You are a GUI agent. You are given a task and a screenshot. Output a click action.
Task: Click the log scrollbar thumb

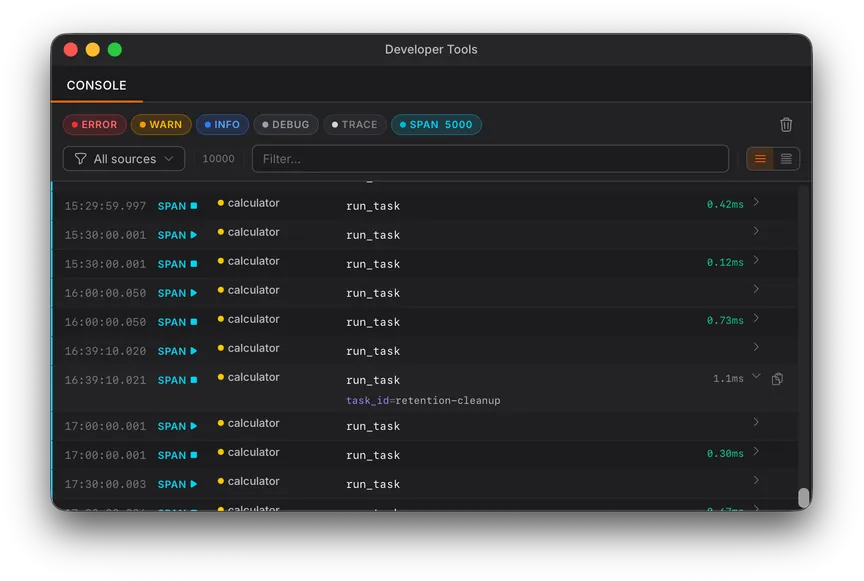click(804, 498)
